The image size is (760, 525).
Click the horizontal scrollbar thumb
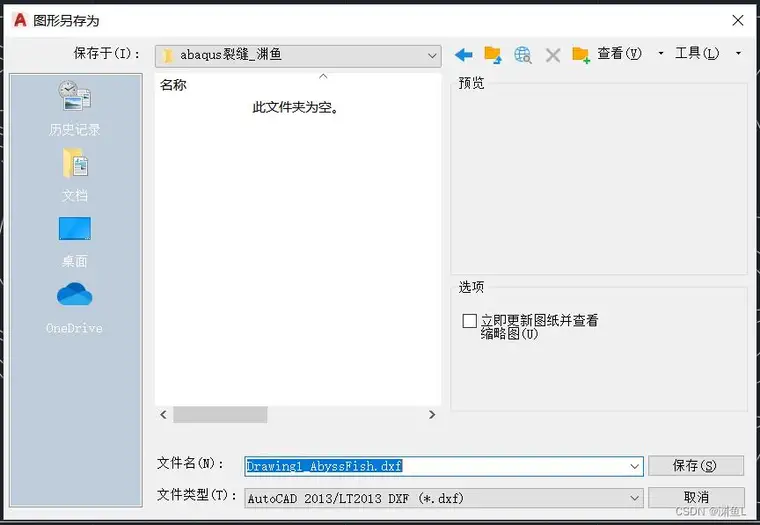(220, 414)
